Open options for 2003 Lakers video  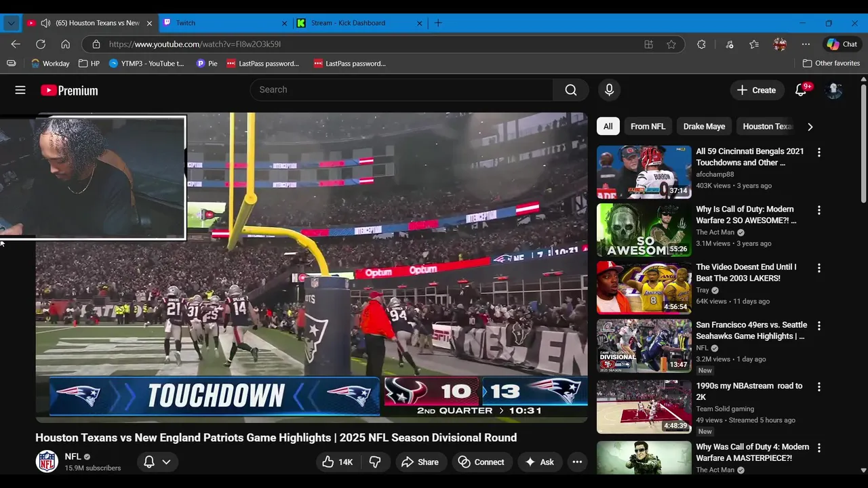(818, 268)
